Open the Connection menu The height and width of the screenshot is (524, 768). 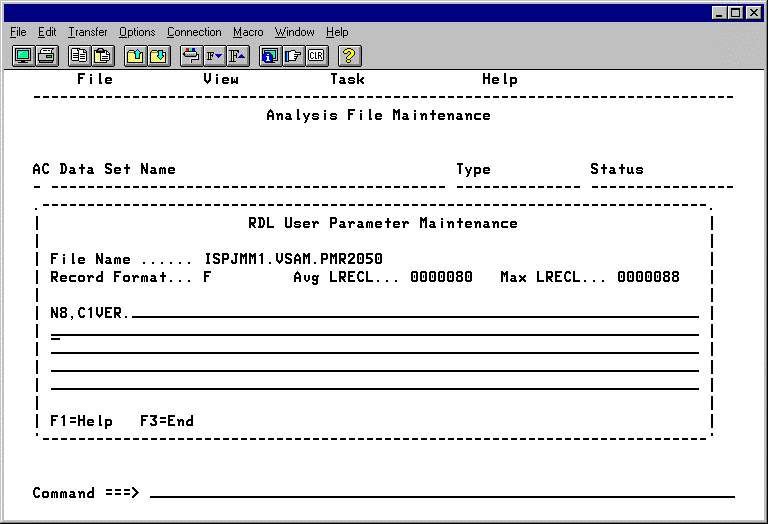tap(194, 32)
